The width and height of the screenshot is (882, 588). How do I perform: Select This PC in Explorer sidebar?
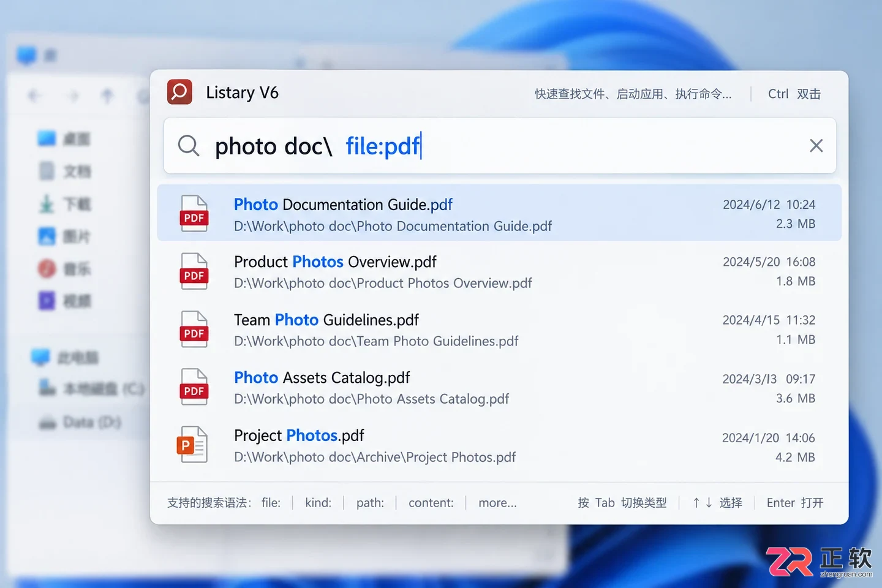pyautogui.click(x=65, y=357)
